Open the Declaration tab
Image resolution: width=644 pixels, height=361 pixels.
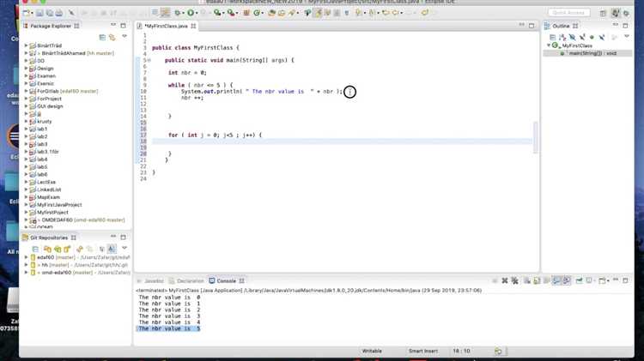tap(189, 280)
